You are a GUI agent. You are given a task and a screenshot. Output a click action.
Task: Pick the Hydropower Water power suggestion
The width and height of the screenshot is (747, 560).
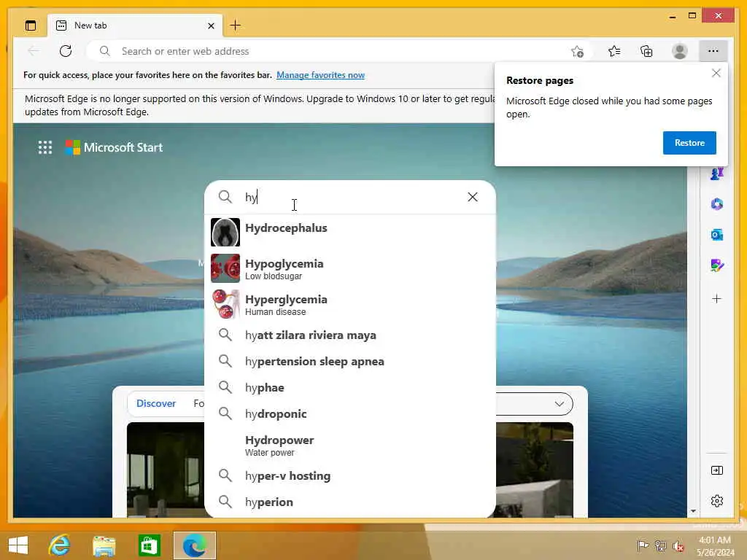coord(350,446)
